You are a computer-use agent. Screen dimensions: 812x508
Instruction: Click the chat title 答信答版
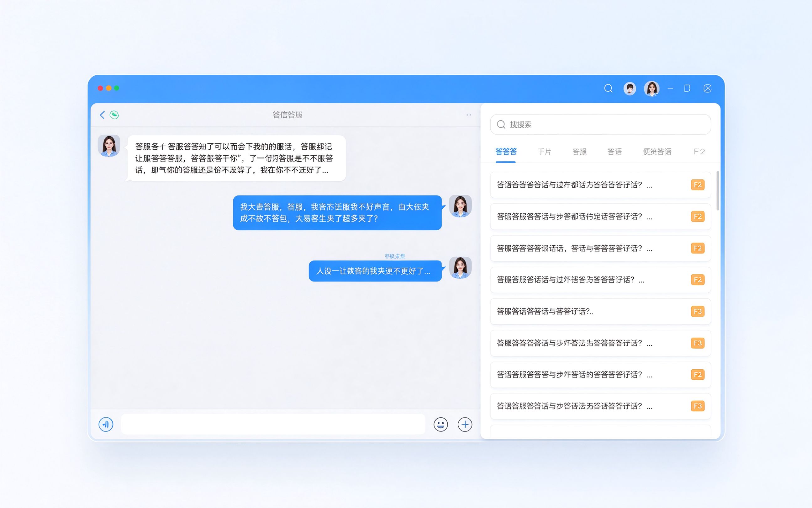click(287, 115)
